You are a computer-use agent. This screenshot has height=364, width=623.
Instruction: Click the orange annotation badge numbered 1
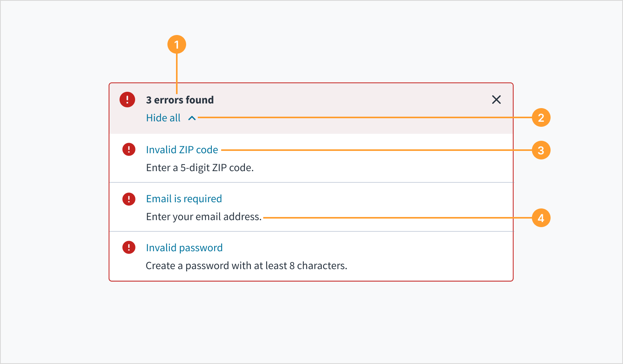click(177, 45)
